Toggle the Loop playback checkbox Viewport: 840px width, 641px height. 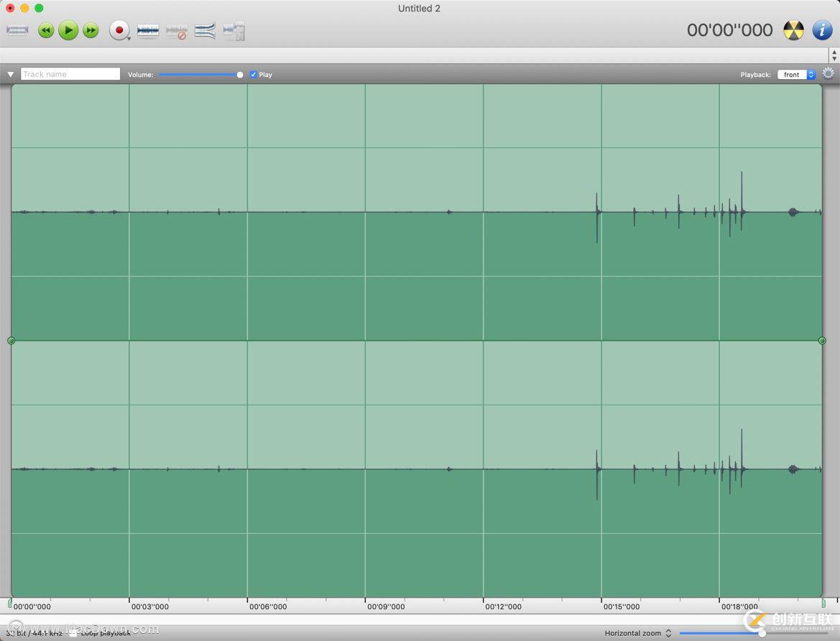click(x=73, y=633)
